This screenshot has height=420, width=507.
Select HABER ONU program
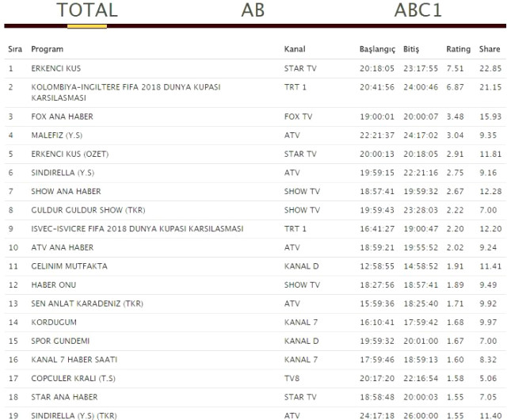coord(53,285)
